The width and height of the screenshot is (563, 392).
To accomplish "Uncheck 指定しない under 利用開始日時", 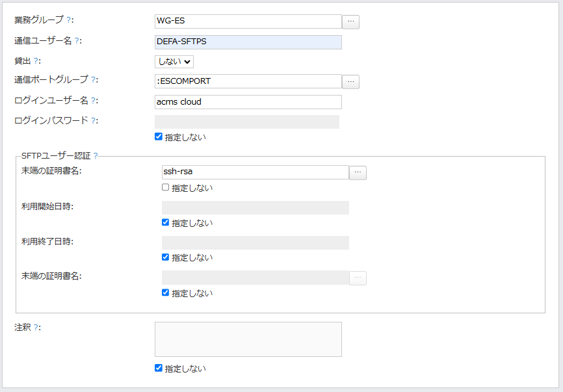I will (166, 222).
